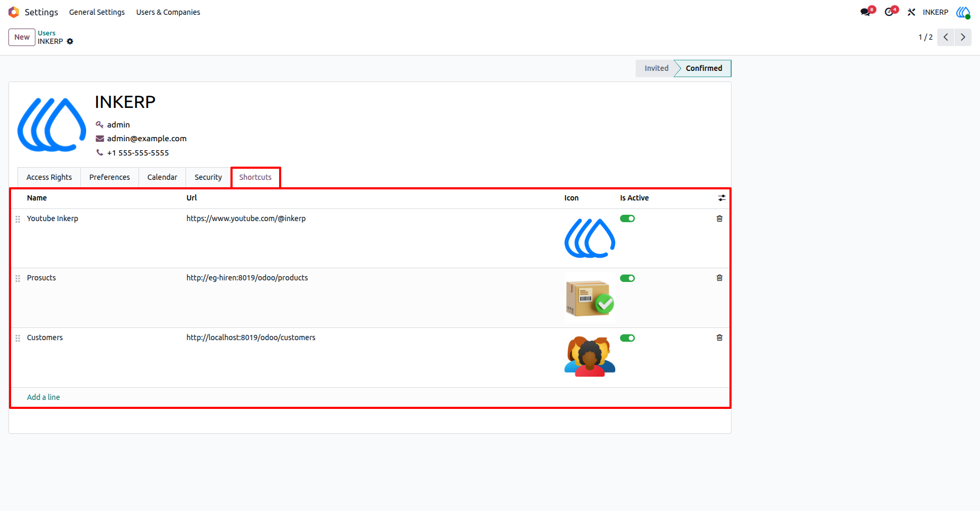The height and width of the screenshot is (511, 980).
Task: Click the INKERP company name in top bar
Action: [x=935, y=12]
